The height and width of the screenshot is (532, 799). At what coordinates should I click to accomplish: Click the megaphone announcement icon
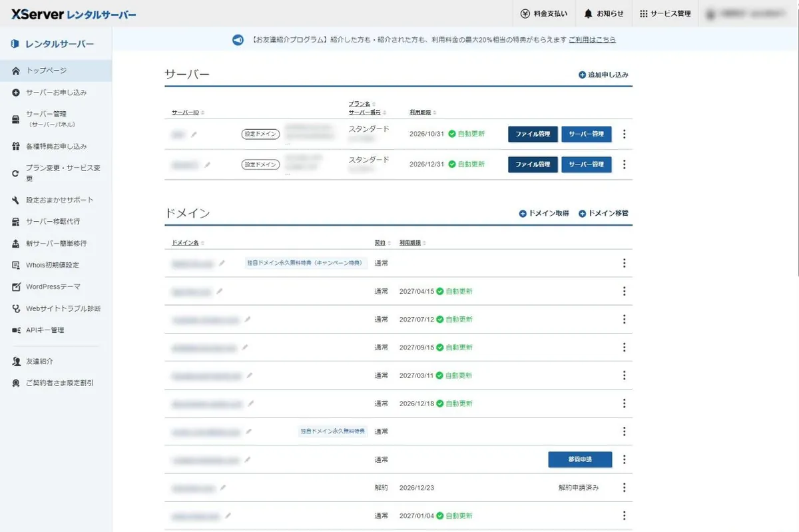point(238,40)
